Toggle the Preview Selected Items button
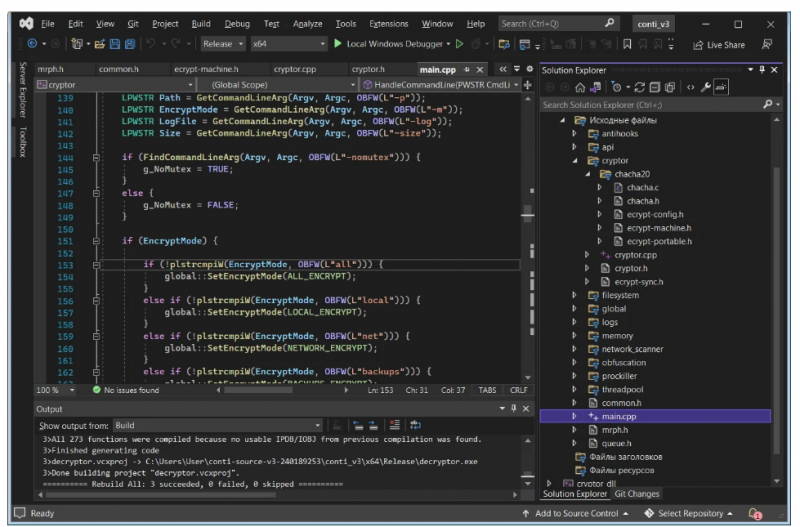The height and width of the screenshot is (527, 800). coord(723,87)
